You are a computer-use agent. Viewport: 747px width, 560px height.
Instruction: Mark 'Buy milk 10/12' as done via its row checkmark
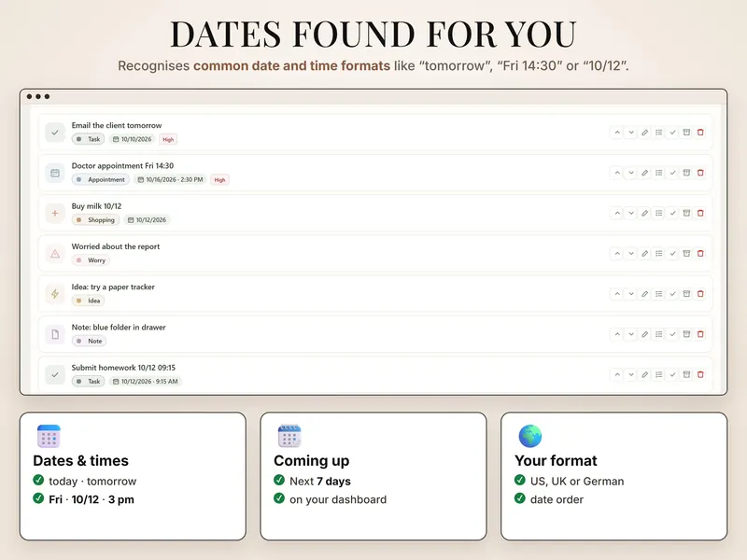[x=672, y=214]
